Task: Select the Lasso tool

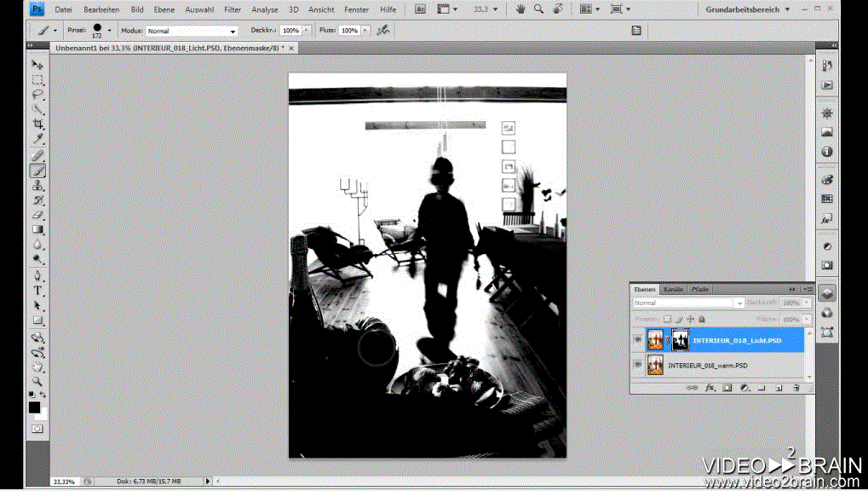Action: pyautogui.click(x=37, y=95)
